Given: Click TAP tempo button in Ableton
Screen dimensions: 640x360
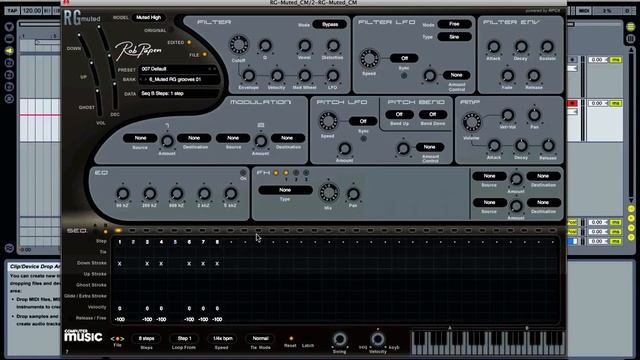Looking at the screenshot, I should click(12, 11).
